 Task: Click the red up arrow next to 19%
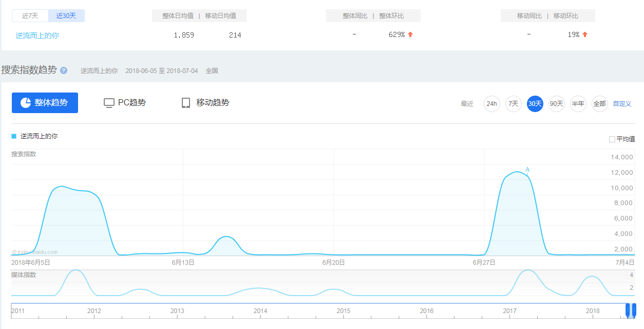coord(585,35)
